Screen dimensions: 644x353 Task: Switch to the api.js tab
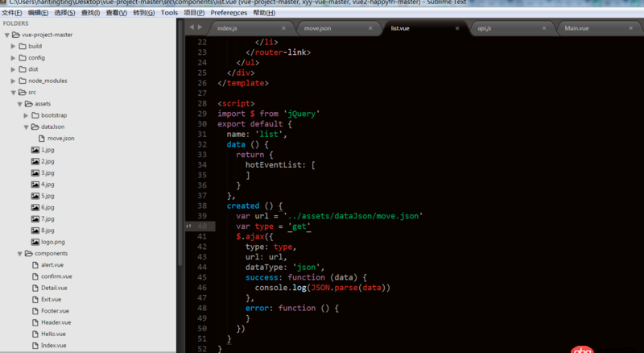coord(511,28)
